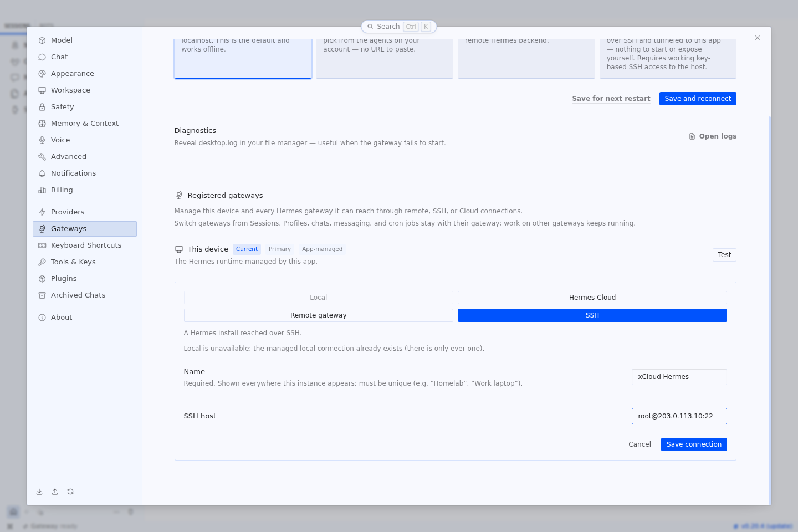This screenshot has height=532, width=798.
Task: Choose the Hermes Cloud connection type
Action: 592,298
